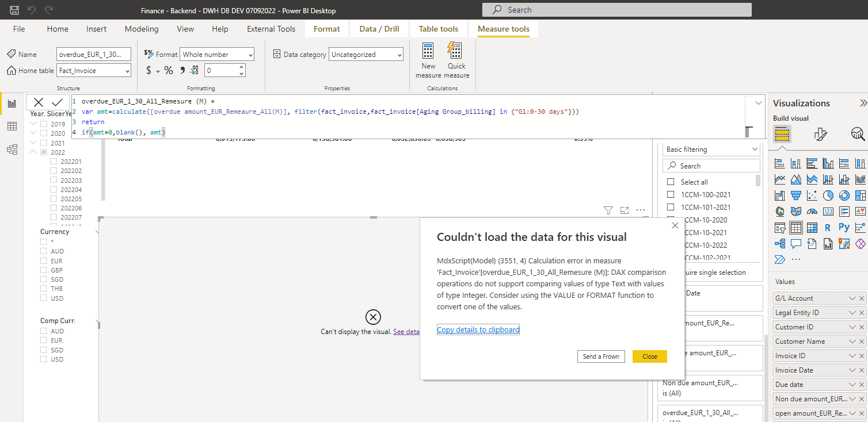Viewport: 868px width, 422px height.
Task: Cancel the formula edit with X icon
Action: pos(39,102)
